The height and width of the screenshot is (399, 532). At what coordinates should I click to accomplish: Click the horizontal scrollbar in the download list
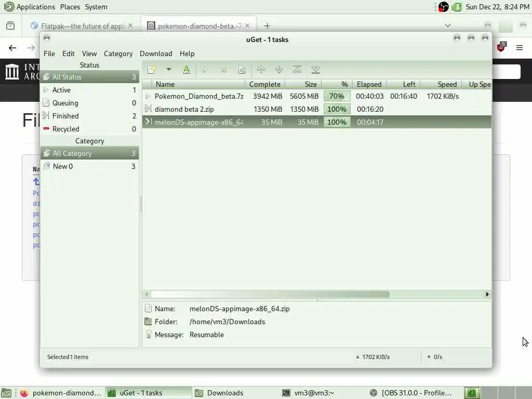(x=270, y=294)
